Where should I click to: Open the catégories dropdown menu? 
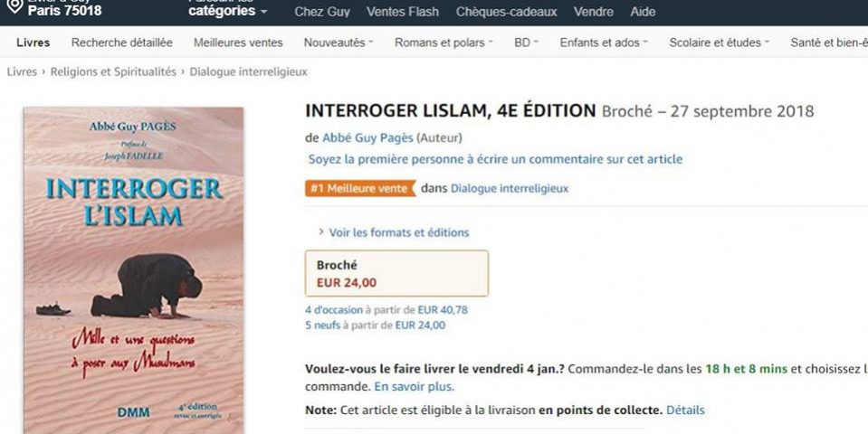click(x=227, y=11)
